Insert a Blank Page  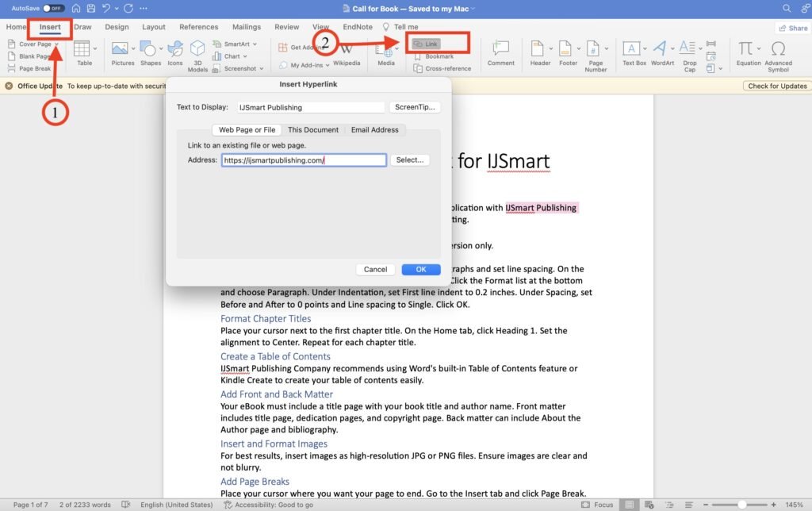pyautogui.click(x=29, y=56)
